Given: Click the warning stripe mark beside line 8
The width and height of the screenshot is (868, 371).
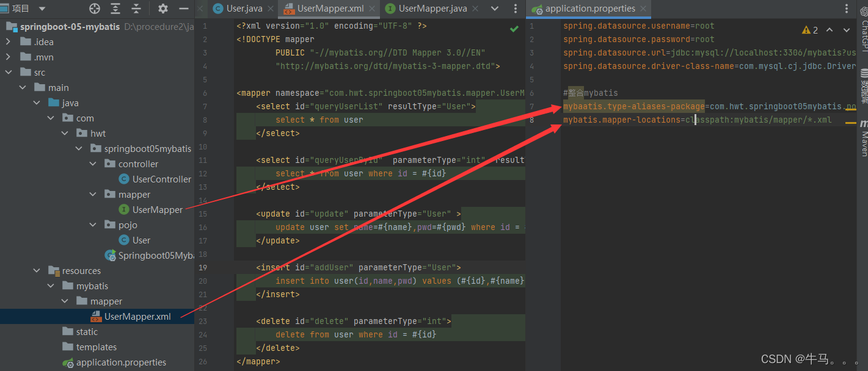Looking at the screenshot, I should point(850,123).
